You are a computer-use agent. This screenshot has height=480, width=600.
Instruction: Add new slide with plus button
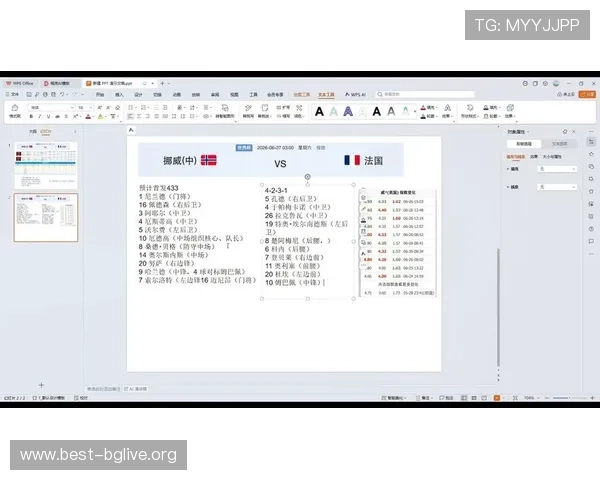click(41, 385)
